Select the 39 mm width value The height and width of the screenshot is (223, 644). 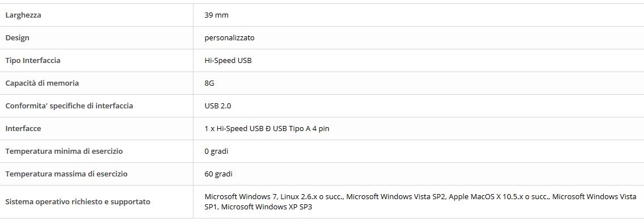(216, 15)
